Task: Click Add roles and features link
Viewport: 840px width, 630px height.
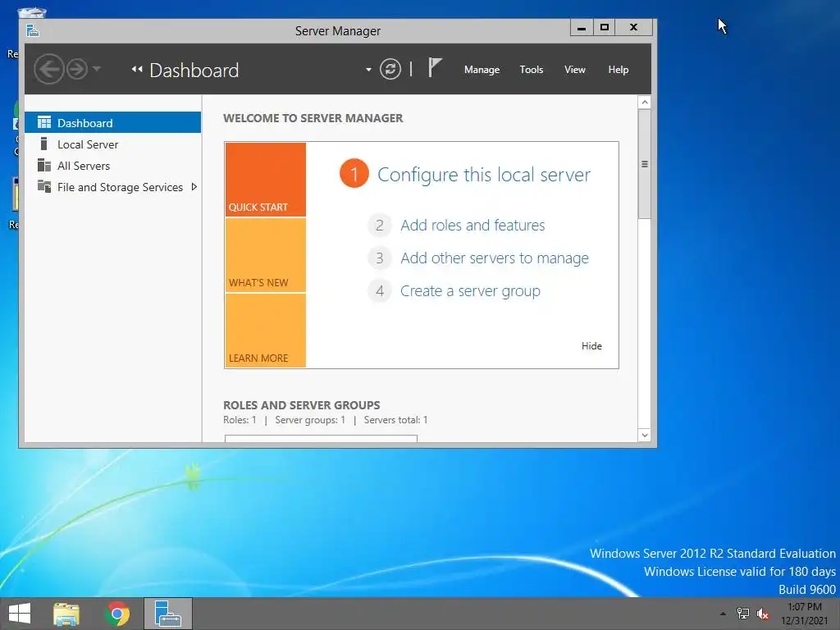Action: (x=472, y=225)
